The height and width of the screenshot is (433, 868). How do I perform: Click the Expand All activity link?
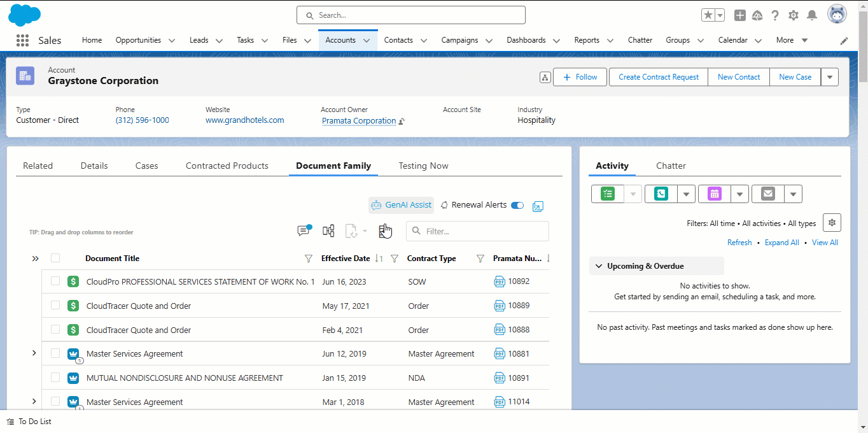pos(782,243)
